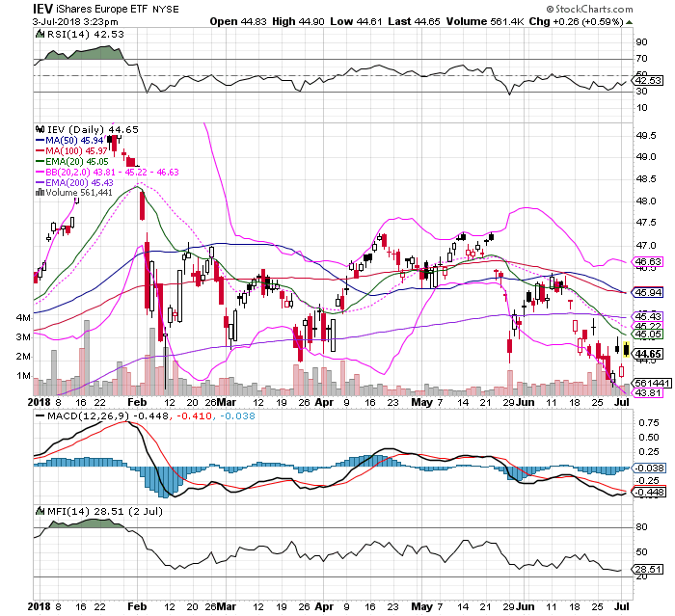Click the 45.43 price tag on axis
675x616 pixels.
pyautogui.click(x=649, y=317)
